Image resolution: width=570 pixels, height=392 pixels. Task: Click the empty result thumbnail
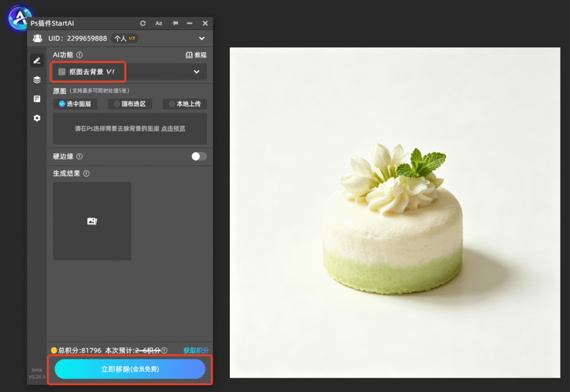(x=92, y=221)
